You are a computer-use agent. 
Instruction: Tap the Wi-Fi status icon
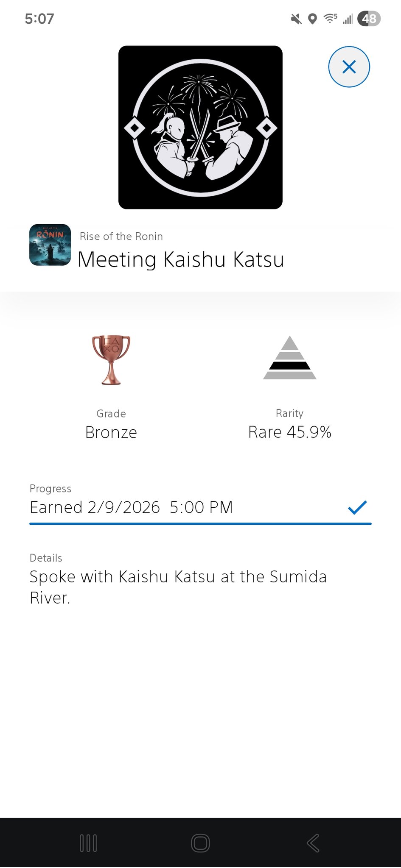point(330,18)
